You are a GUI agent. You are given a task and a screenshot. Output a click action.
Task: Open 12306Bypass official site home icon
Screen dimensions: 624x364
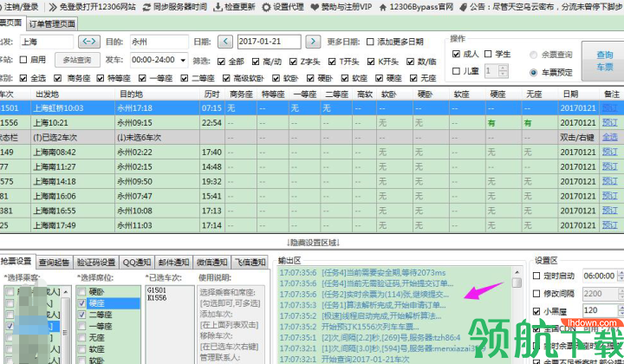point(382,7)
